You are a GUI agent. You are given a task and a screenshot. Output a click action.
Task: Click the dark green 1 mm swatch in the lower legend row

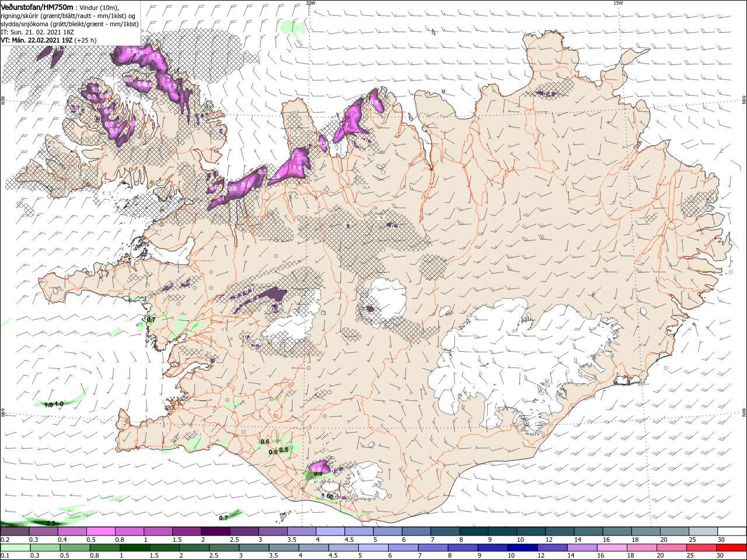click(x=135, y=548)
